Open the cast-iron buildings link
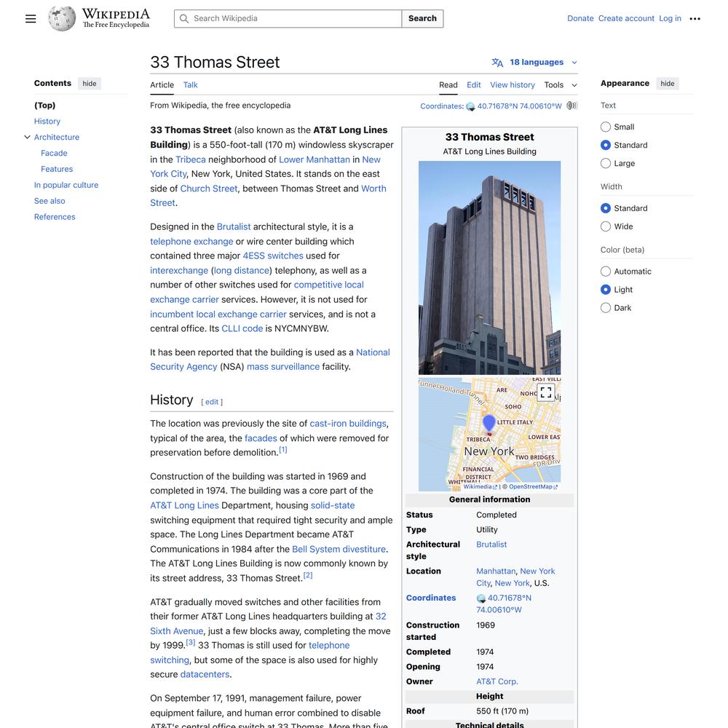 348,424
